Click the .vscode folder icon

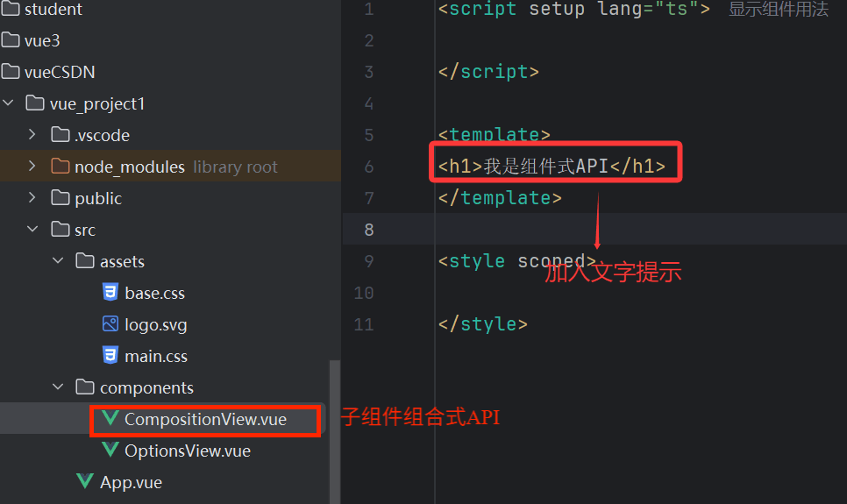pyautogui.click(x=60, y=134)
